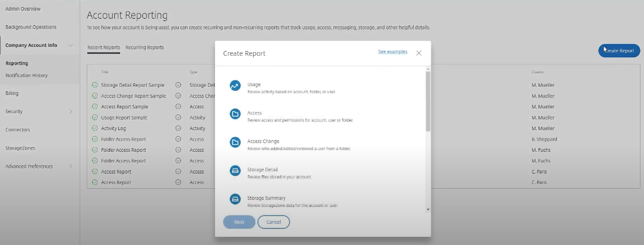Image resolution: width=644 pixels, height=245 pixels.
Task: Click status checkmark for Storage Detail Report Sample
Action: pos(95,85)
